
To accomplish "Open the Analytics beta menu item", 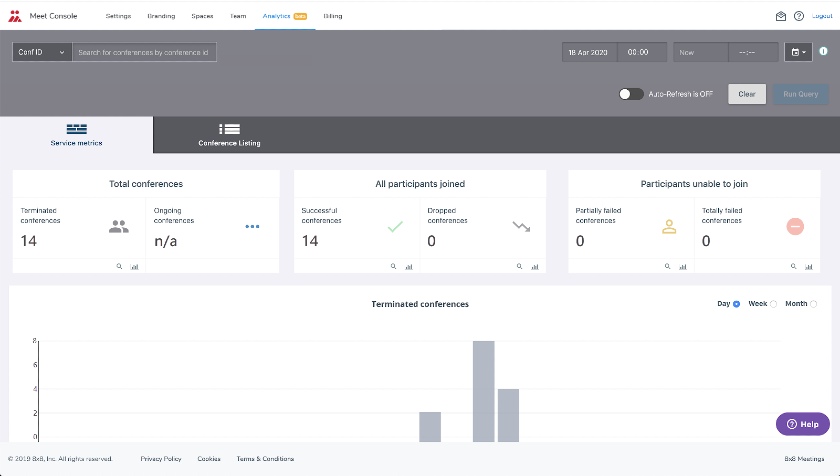I will tap(284, 16).
